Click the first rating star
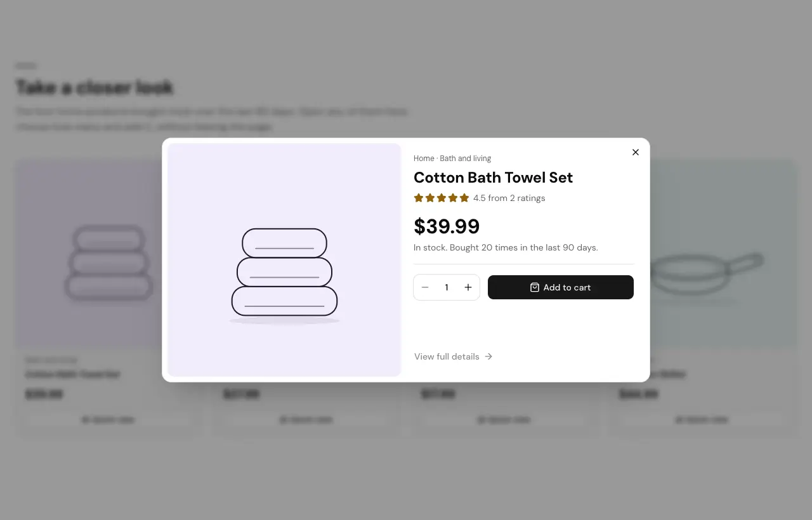 tap(419, 198)
